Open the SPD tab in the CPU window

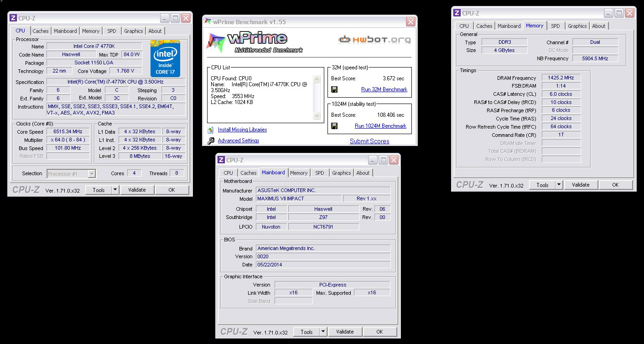tap(112, 31)
